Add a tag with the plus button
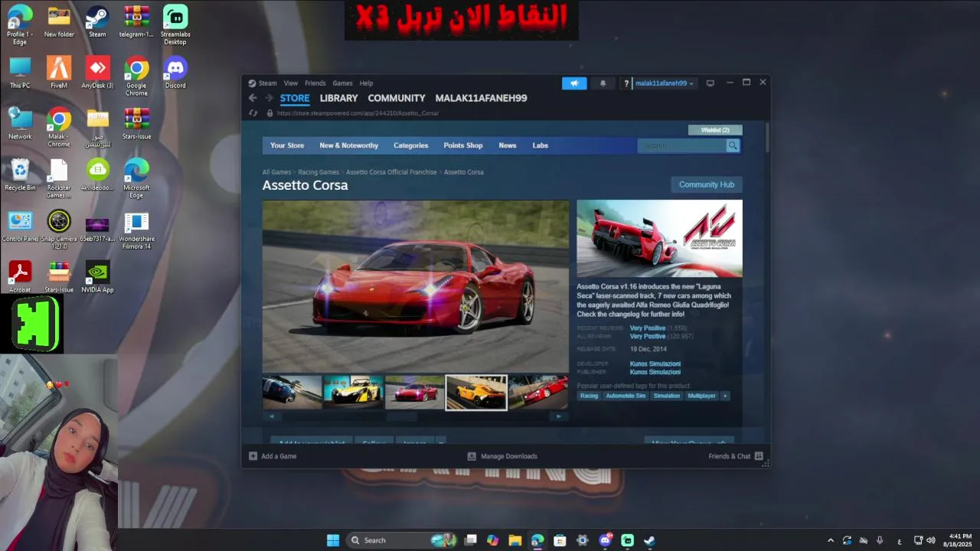Viewport: 980px width, 551px height. 724,396
